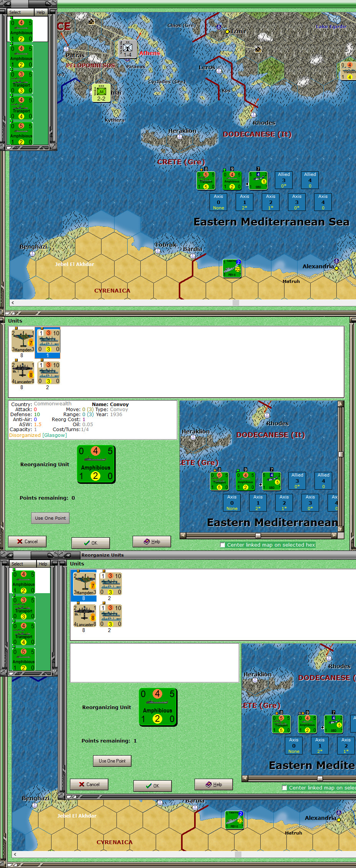Click Axis 1 sea box on main map
Viewport: 356px width, 868px height.
pos(245,202)
